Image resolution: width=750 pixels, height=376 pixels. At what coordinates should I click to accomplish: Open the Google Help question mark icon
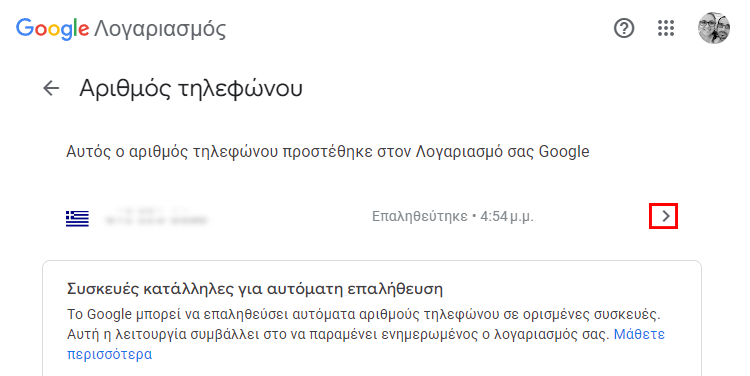624,28
